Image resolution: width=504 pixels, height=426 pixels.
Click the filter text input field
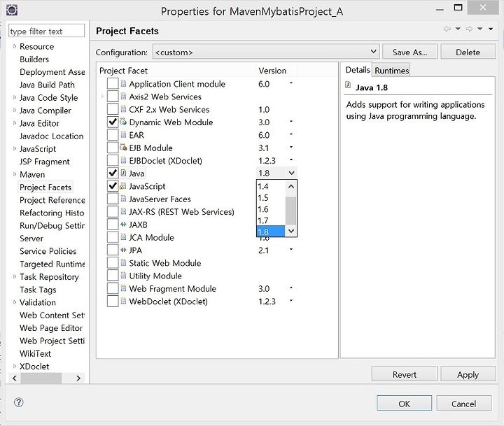(47, 31)
